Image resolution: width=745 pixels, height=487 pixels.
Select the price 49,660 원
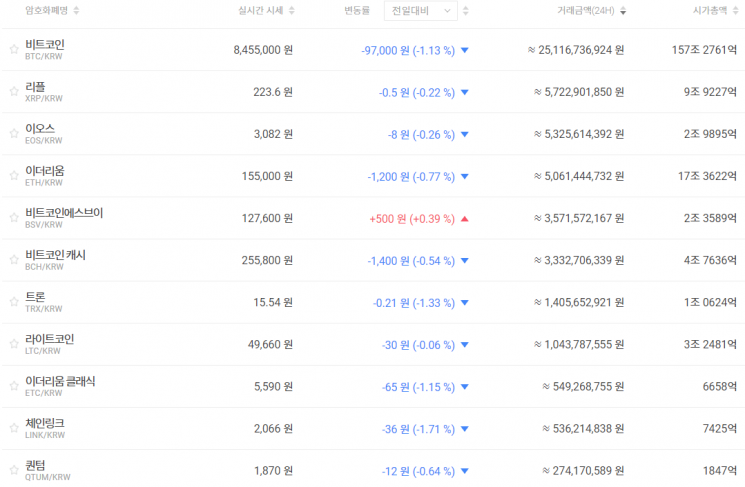[x=270, y=344]
